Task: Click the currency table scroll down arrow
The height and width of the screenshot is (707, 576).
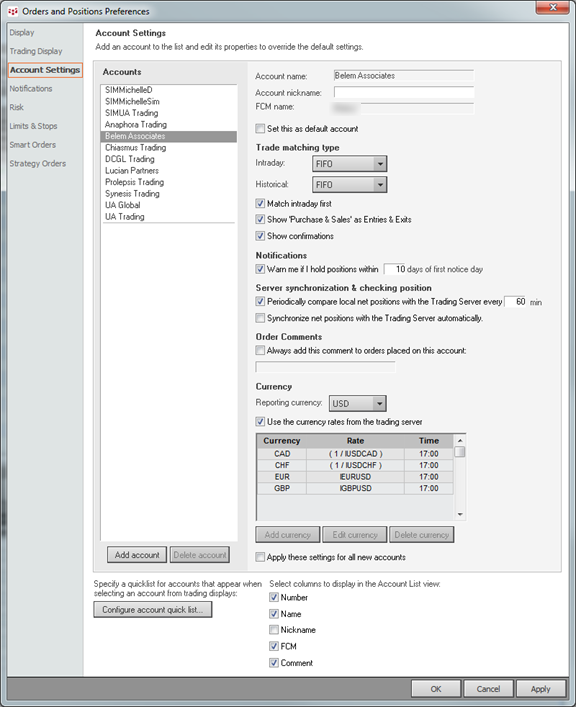Action: pyautogui.click(x=460, y=514)
